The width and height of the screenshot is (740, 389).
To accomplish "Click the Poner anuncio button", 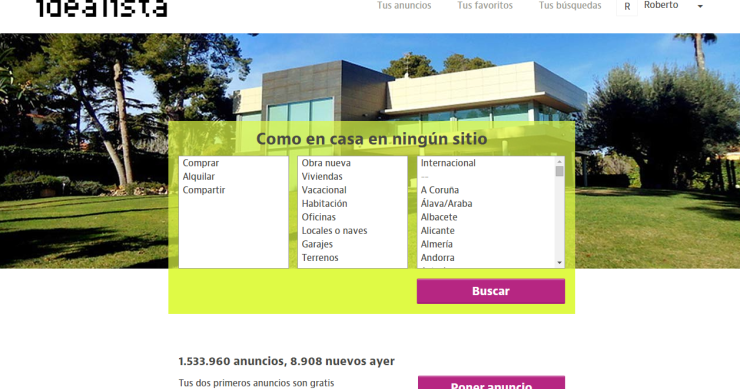I will 491,383.
